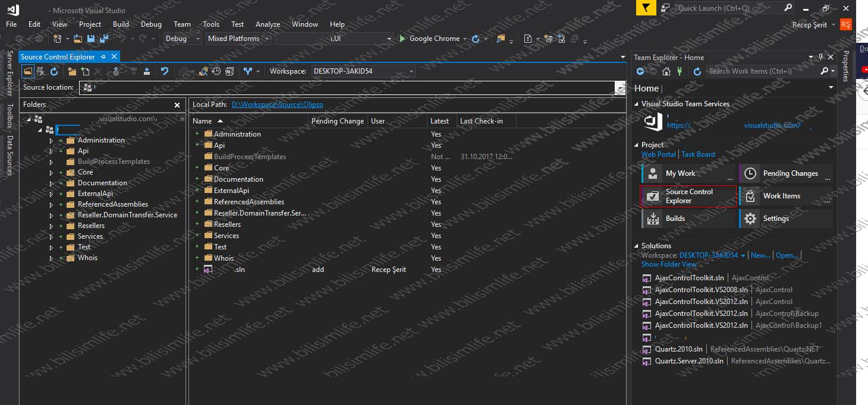Close the Folders pane with the X
This screenshot has height=405, width=868.
point(177,105)
